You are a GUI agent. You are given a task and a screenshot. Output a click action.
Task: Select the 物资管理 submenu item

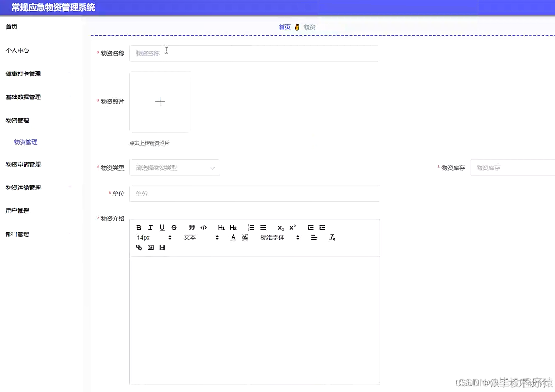26,142
